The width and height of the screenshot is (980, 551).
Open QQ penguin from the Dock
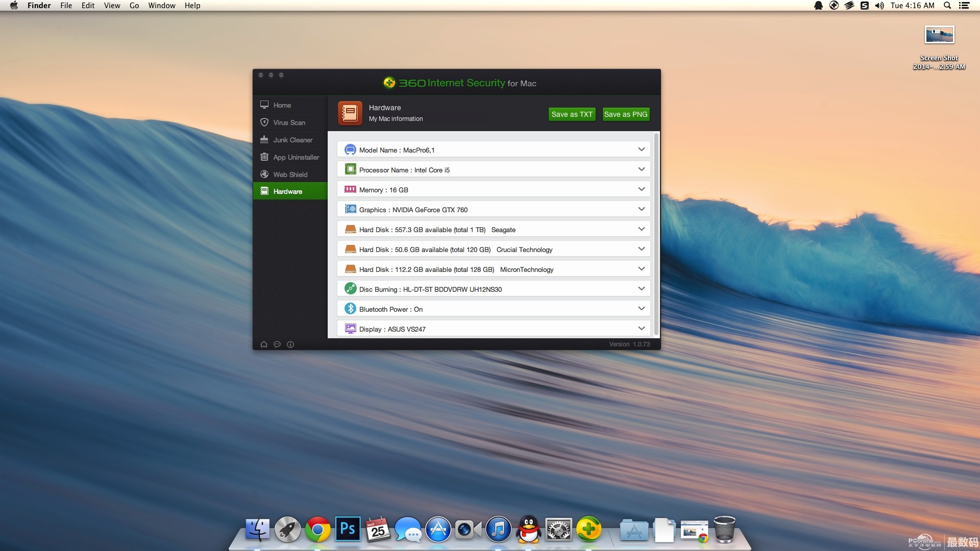[x=528, y=530]
